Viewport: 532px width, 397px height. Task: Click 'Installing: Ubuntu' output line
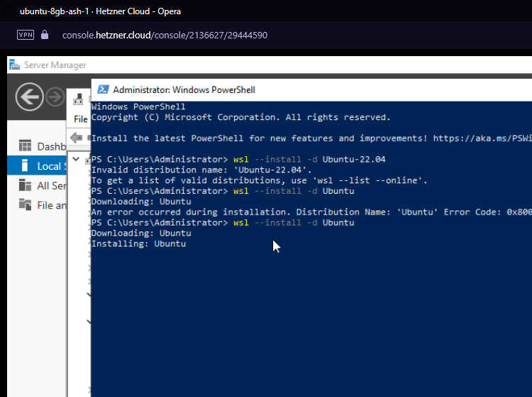(138, 244)
